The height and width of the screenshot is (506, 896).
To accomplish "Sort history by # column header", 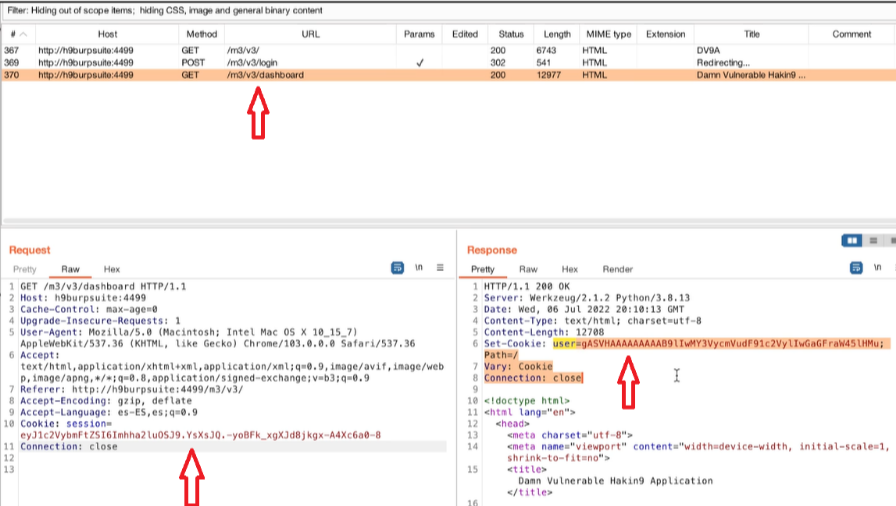I will coord(18,34).
